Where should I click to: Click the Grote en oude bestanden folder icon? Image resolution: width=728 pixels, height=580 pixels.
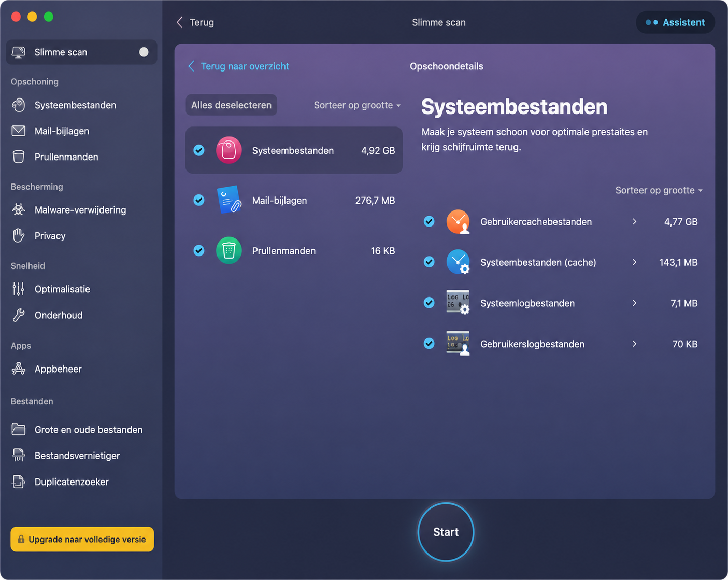(x=19, y=430)
